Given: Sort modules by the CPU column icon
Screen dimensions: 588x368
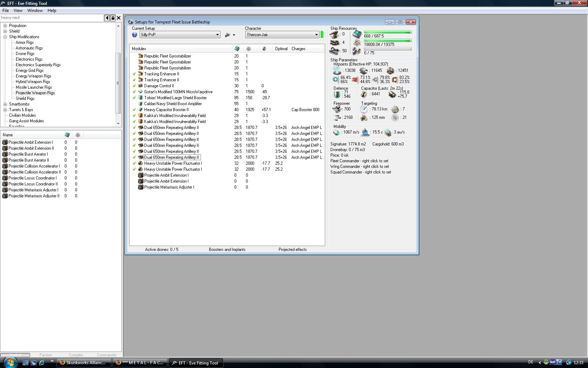Looking at the screenshot, I should pos(237,49).
